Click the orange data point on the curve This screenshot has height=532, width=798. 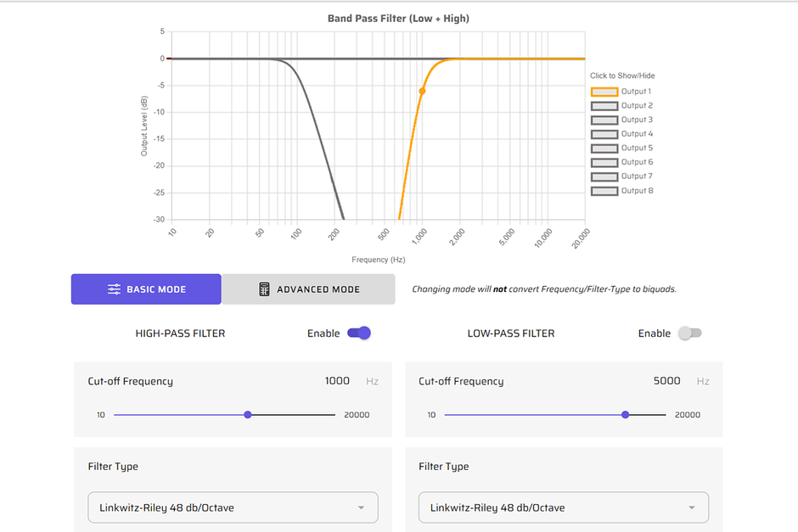(422, 91)
